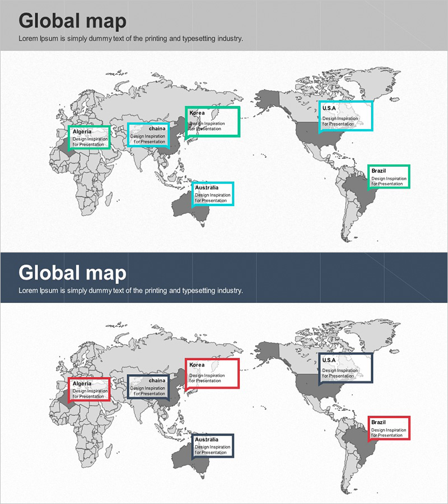Select the cyan chaina callout on top map

pyautogui.click(x=148, y=135)
